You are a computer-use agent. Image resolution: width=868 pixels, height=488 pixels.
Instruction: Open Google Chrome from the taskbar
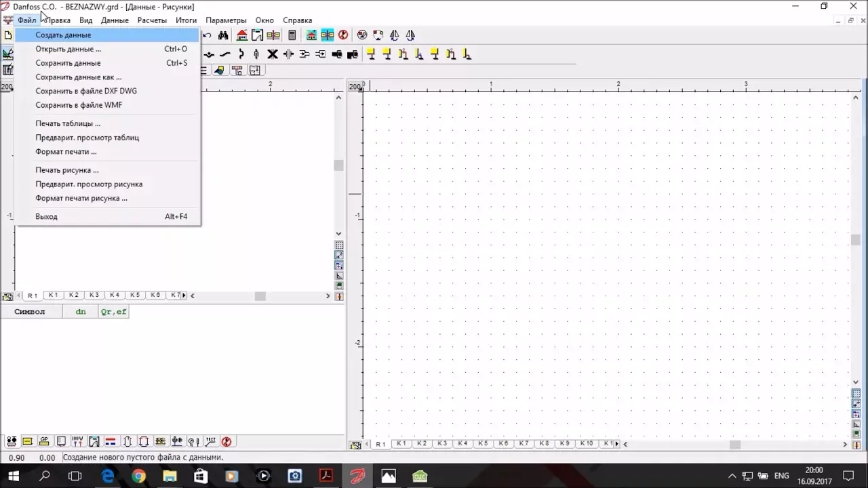[138, 476]
